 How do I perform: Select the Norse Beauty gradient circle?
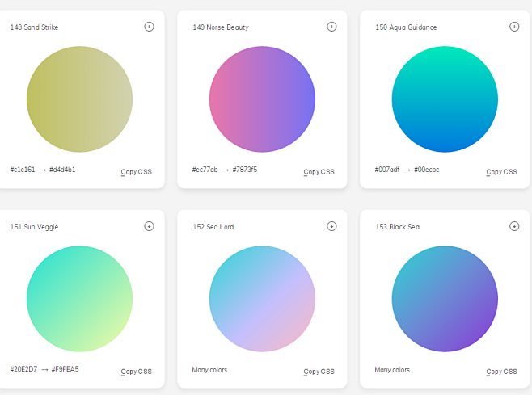(x=262, y=99)
